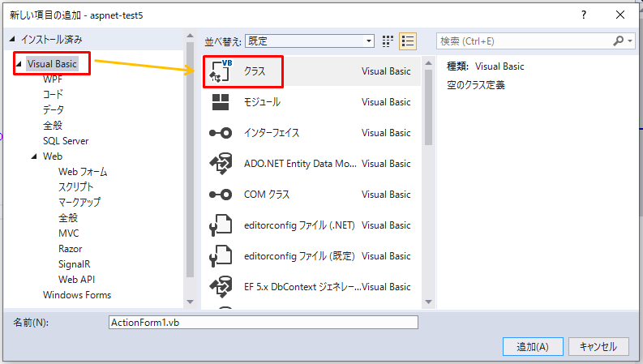
Task: Select the editorconfig ファイル (.NET) icon
Action: tap(221, 225)
